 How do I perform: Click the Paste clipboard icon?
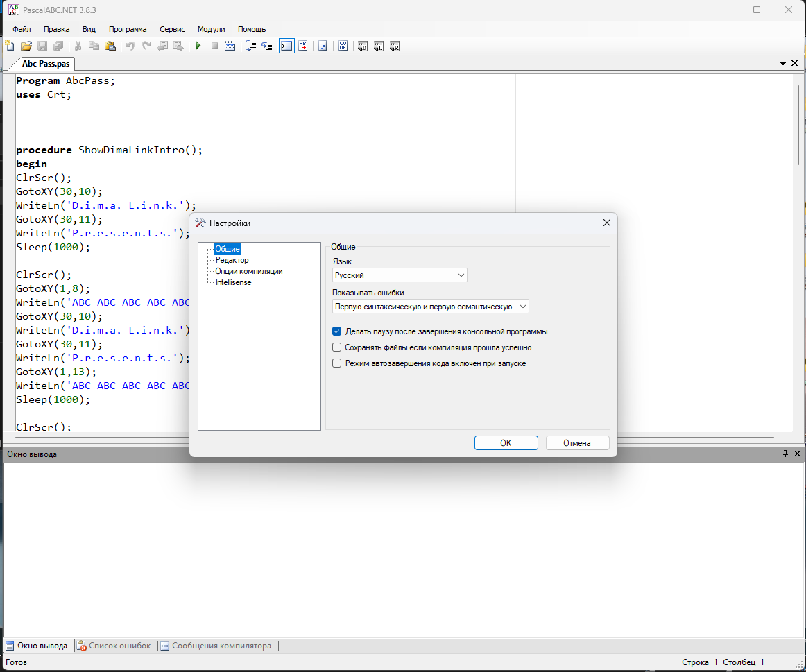(110, 46)
